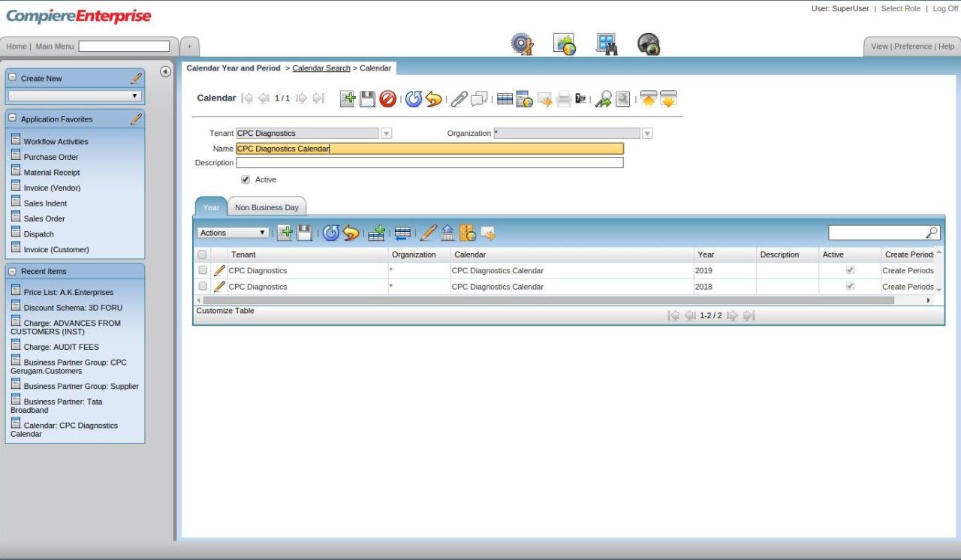
Task: Open the Help menu
Action: pos(946,47)
